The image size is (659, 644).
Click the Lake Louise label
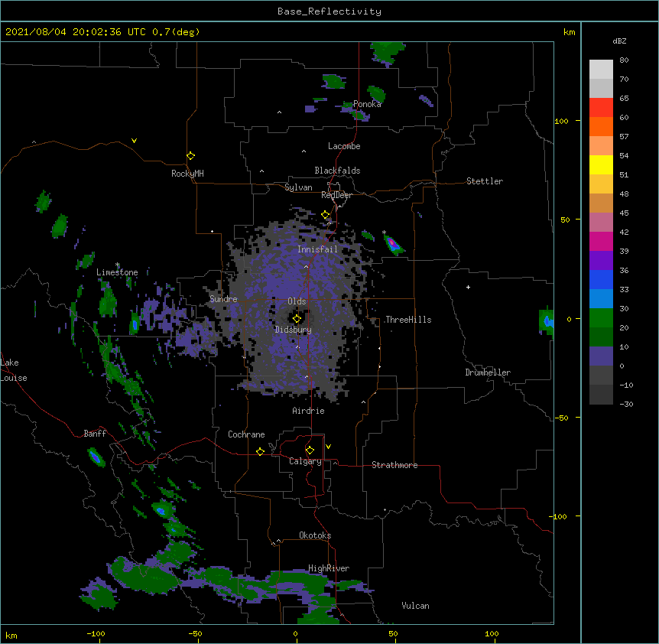12,370
